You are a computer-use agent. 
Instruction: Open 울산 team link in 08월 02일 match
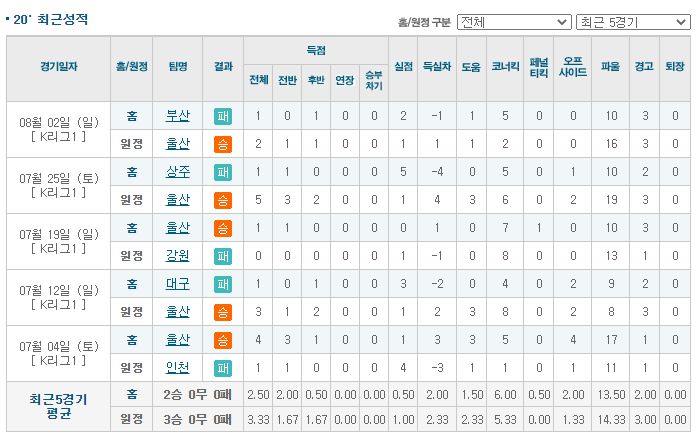[x=178, y=144]
